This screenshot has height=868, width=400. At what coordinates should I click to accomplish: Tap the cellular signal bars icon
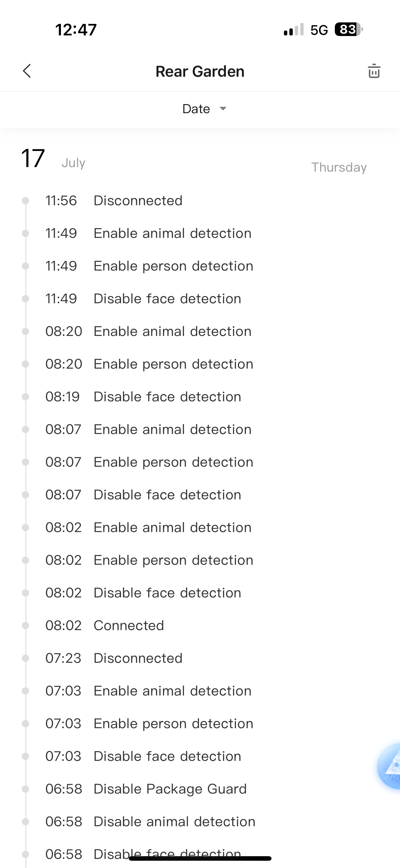(x=293, y=30)
